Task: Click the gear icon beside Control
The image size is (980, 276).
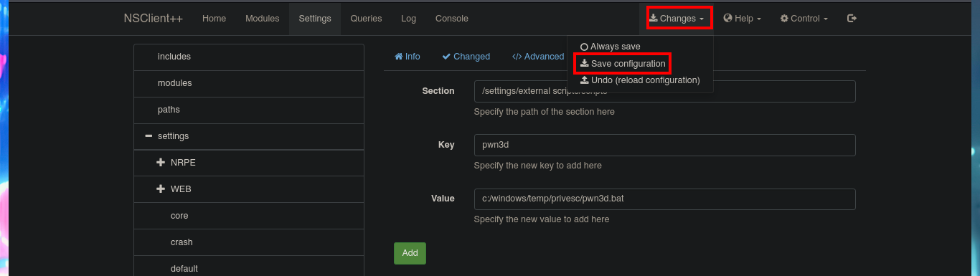Action: (784, 19)
